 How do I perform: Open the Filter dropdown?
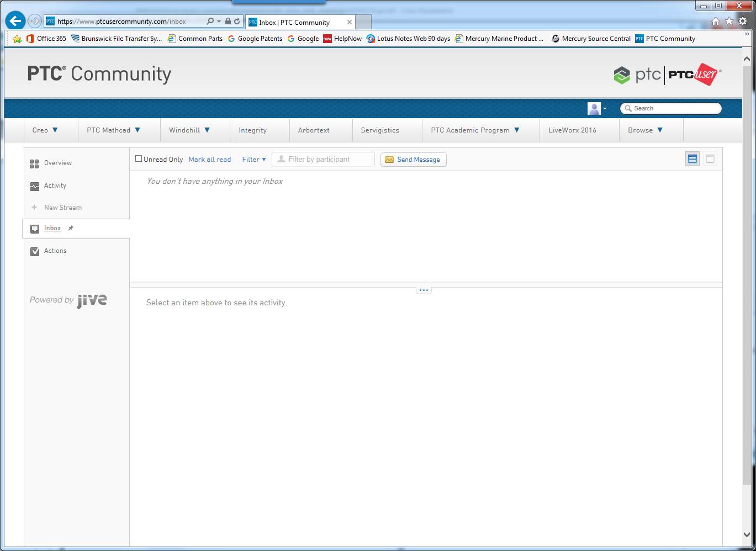[254, 159]
